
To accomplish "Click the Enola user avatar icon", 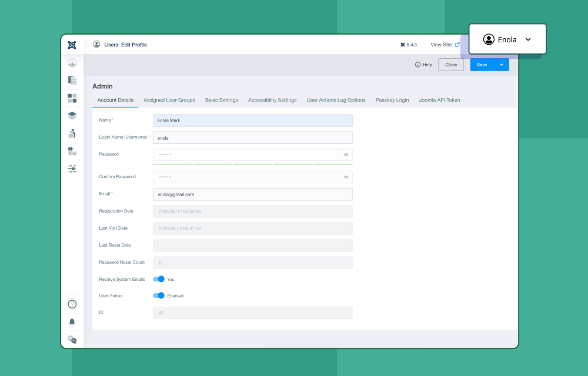I will click(489, 39).
